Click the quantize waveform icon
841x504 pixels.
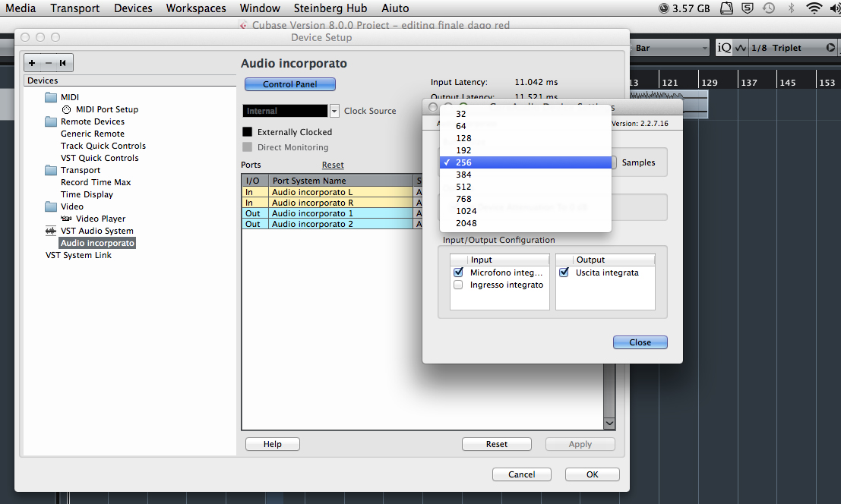pos(741,48)
